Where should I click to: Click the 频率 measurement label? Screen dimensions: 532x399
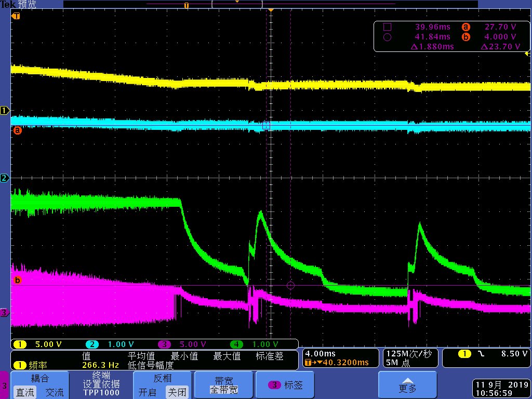(x=37, y=365)
